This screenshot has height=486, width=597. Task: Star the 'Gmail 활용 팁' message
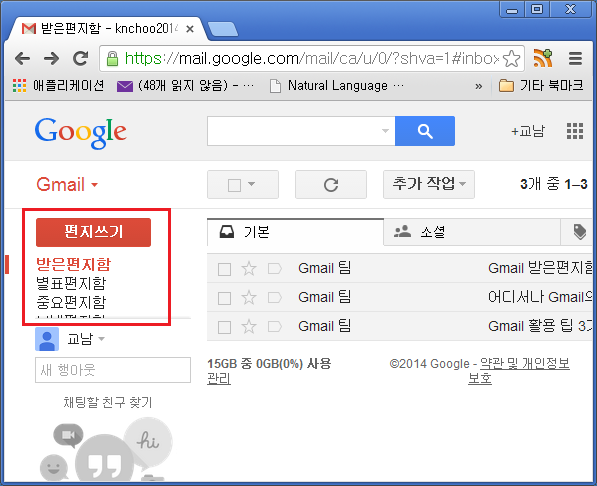point(249,326)
